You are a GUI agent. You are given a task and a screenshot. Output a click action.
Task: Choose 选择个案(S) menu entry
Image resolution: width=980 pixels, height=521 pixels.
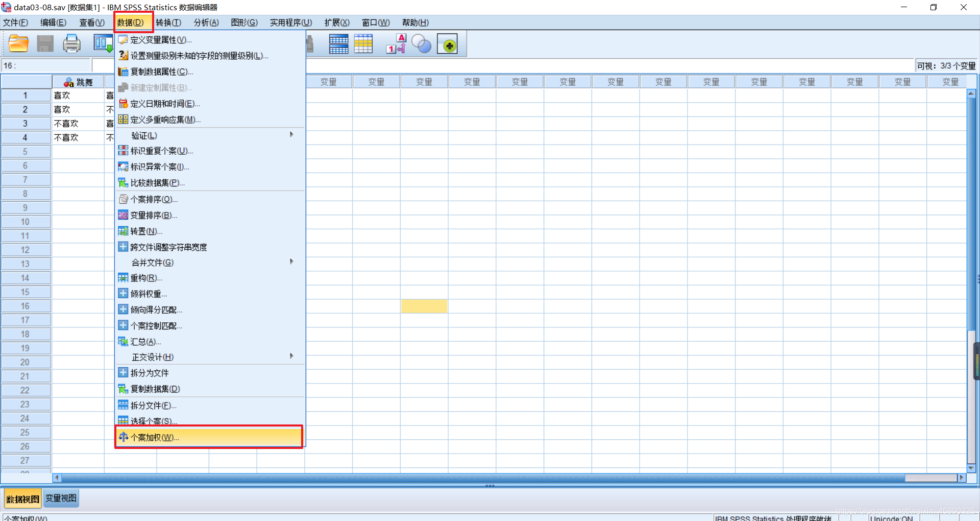click(x=210, y=420)
